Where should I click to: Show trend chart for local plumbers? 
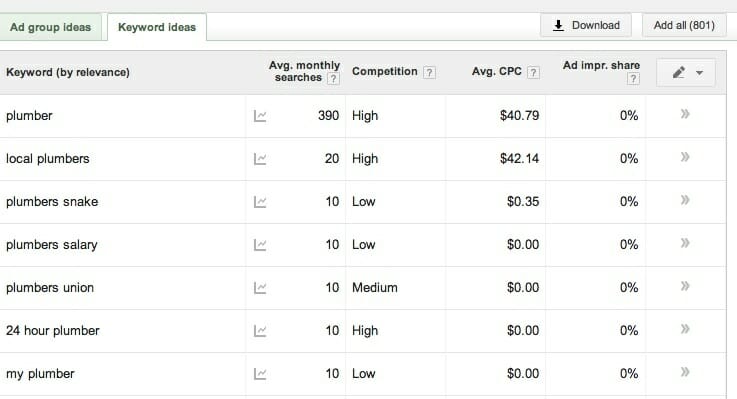coord(260,159)
